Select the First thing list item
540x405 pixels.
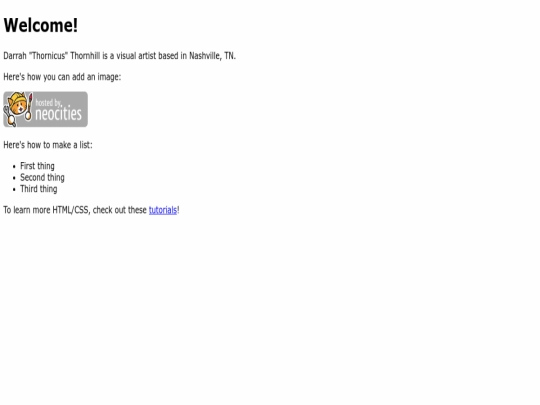[37, 166]
